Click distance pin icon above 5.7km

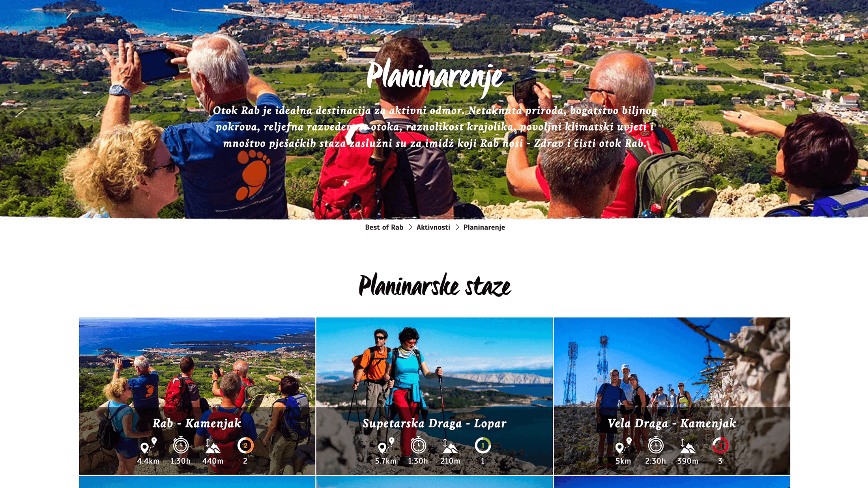[x=386, y=446]
